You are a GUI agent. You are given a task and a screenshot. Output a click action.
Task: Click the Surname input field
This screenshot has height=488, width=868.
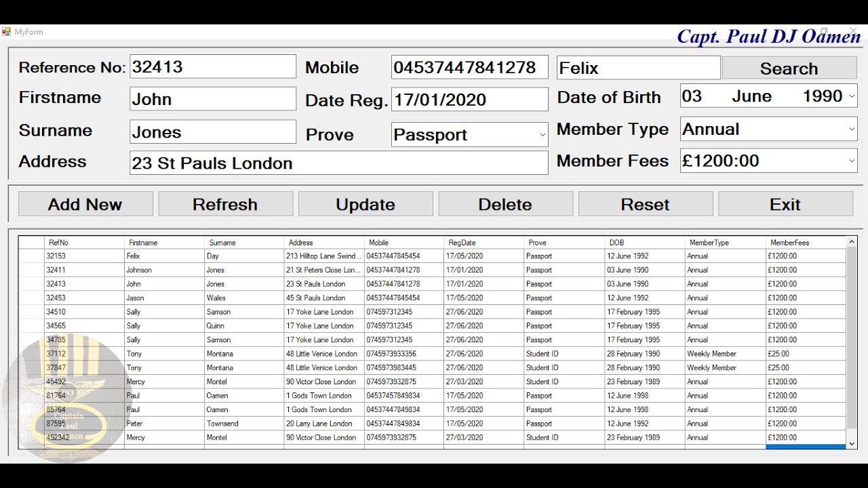tap(213, 131)
